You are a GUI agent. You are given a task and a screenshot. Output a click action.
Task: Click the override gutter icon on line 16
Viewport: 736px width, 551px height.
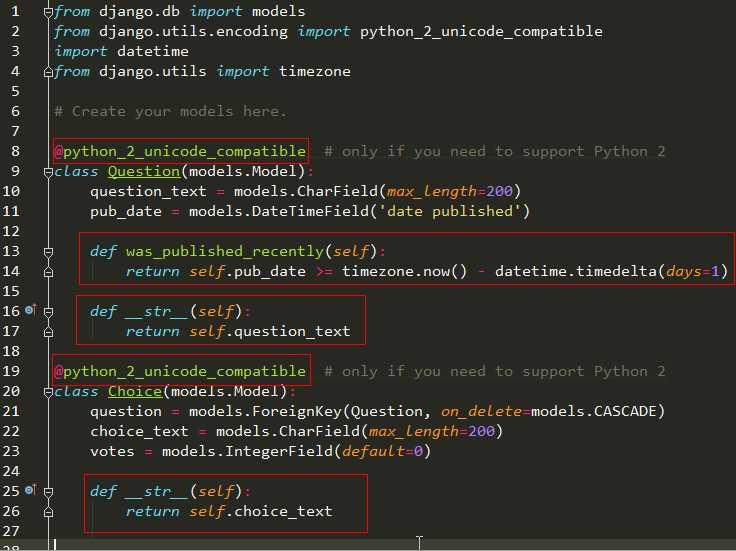[31, 310]
